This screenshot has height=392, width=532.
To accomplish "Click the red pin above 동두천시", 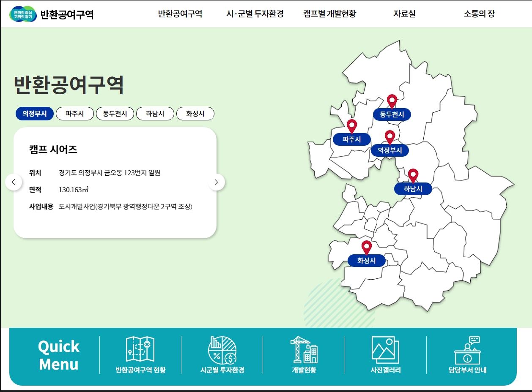I will pyautogui.click(x=392, y=101).
